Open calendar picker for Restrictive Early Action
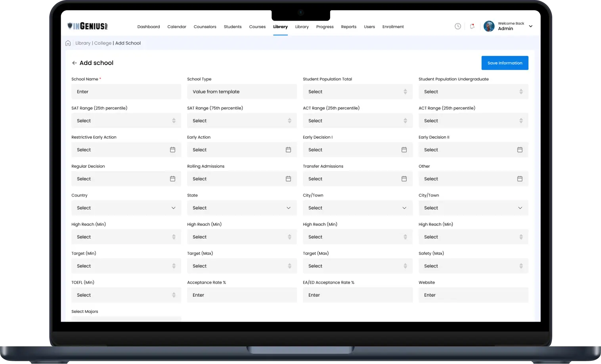The width and height of the screenshot is (601, 364). click(172, 150)
